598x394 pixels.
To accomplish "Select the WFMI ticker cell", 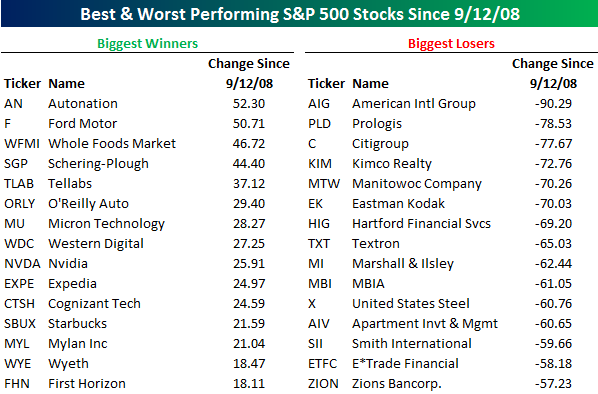I will [x=22, y=143].
